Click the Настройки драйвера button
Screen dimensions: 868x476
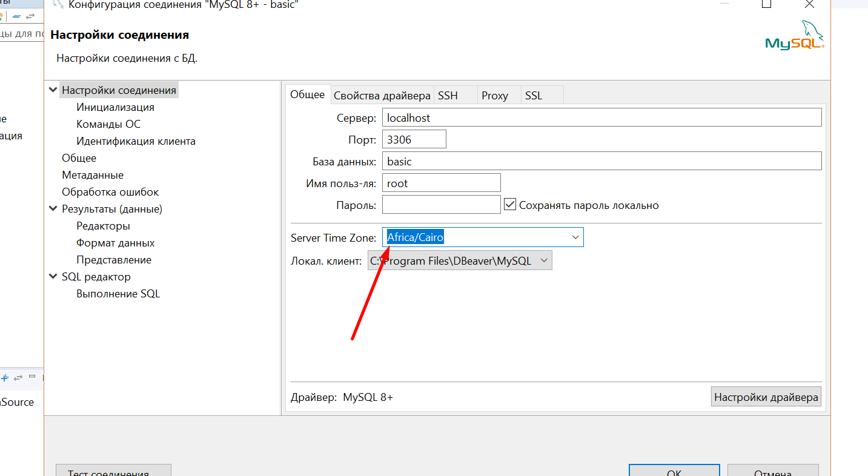(766, 397)
